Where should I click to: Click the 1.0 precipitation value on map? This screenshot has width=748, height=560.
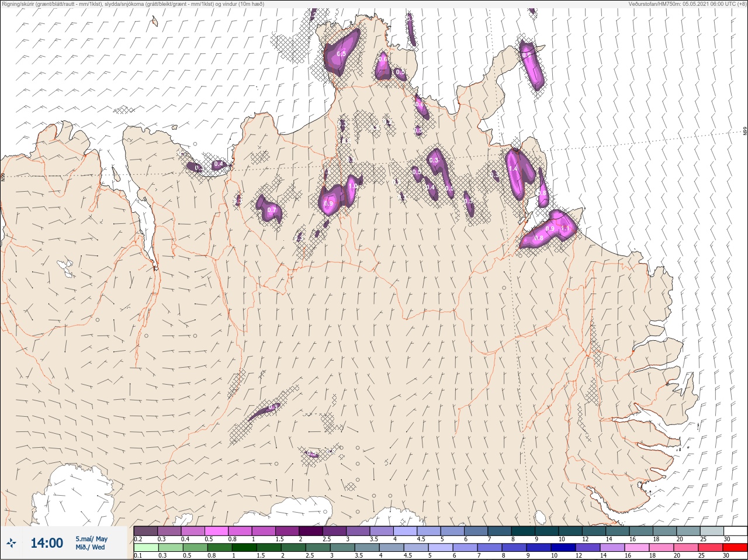(x=353, y=186)
